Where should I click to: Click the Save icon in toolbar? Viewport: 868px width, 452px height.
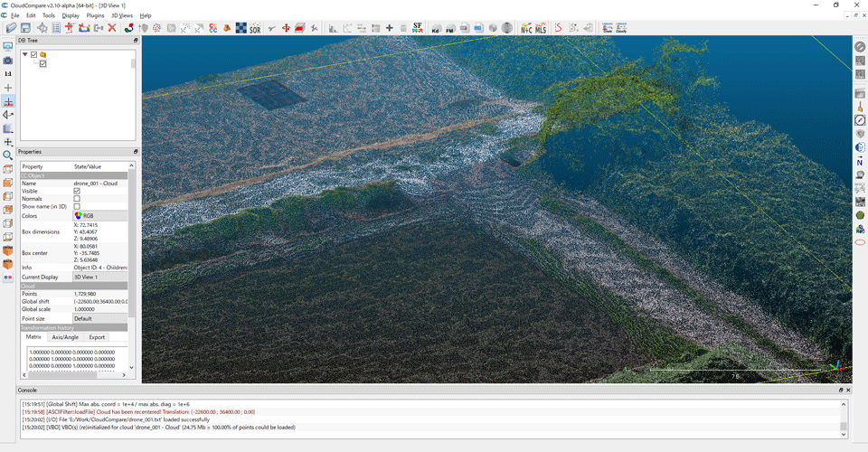(25, 28)
